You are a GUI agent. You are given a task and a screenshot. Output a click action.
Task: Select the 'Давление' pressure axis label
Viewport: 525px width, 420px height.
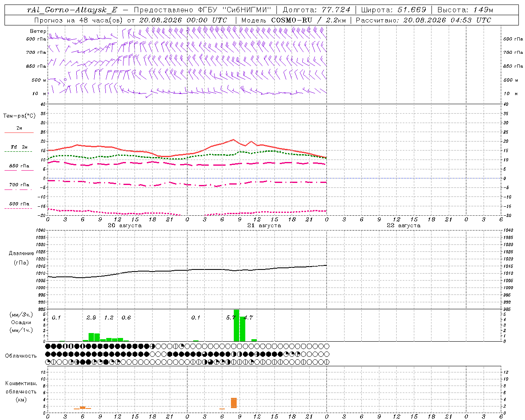(x=21, y=253)
